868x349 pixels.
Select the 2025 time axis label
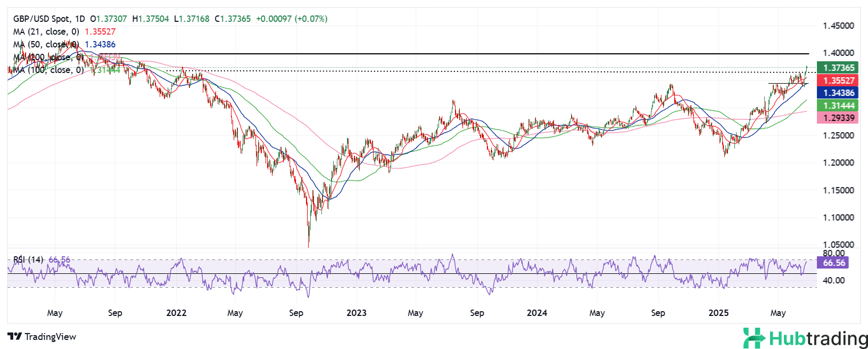[718, 313]
